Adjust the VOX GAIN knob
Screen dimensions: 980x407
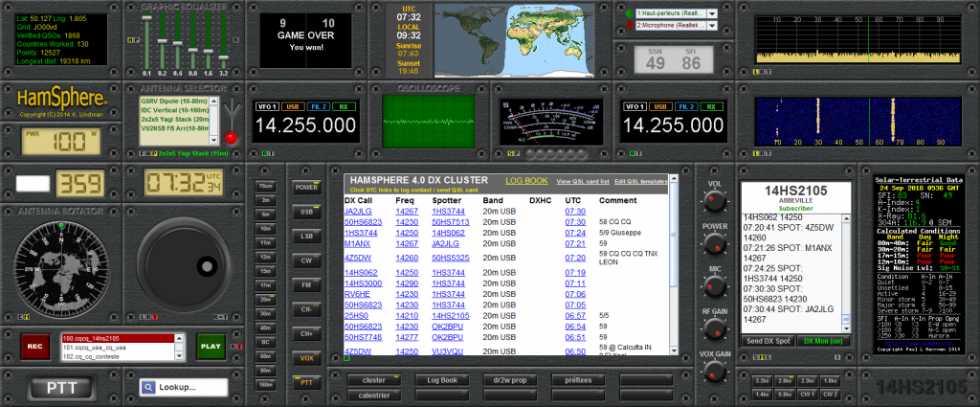coord(714,372)
